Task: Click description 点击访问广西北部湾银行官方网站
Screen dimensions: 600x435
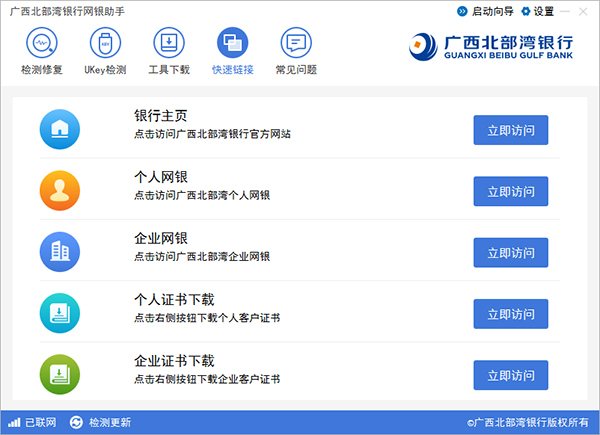Action: point(212,134)
